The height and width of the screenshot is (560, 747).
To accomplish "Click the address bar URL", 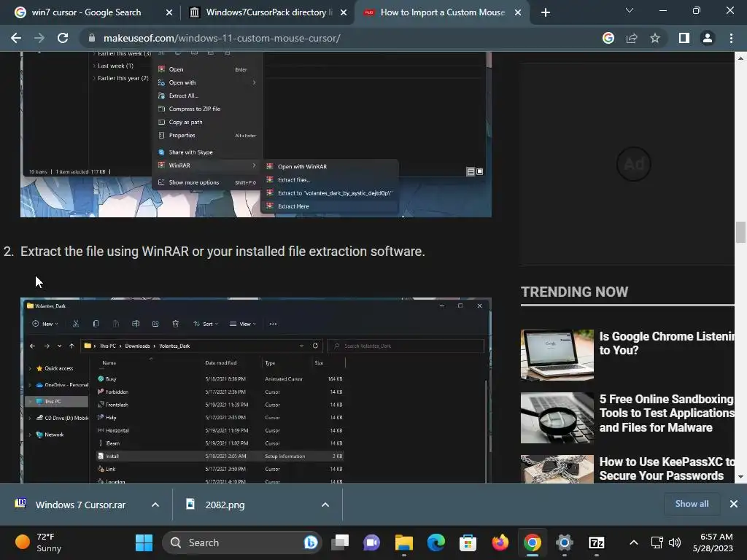I will click(222, 38).
